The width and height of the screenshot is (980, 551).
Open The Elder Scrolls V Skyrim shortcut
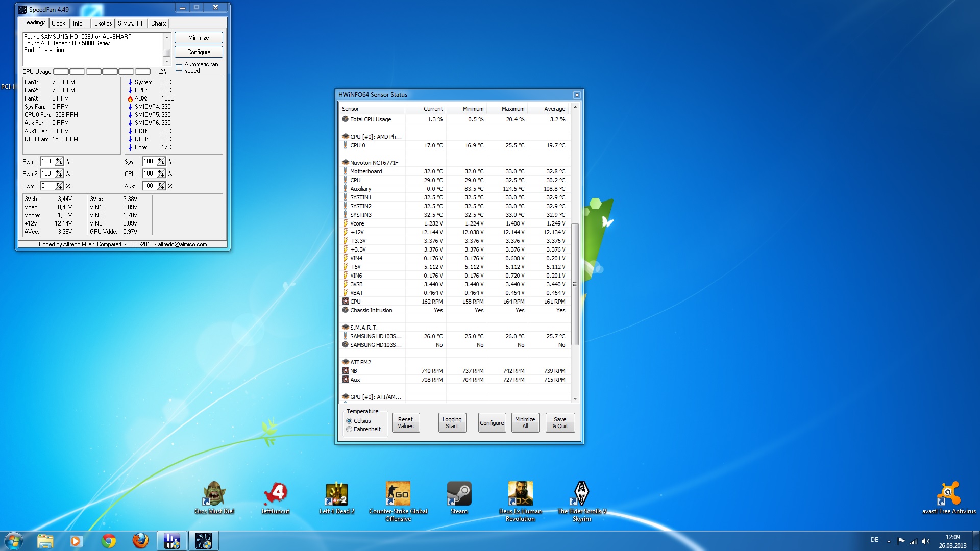point(582,501)
